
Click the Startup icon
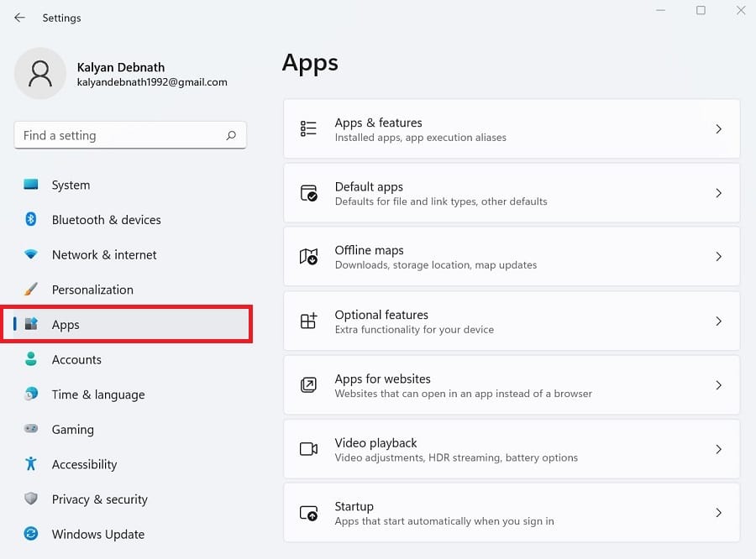[308, 513]
